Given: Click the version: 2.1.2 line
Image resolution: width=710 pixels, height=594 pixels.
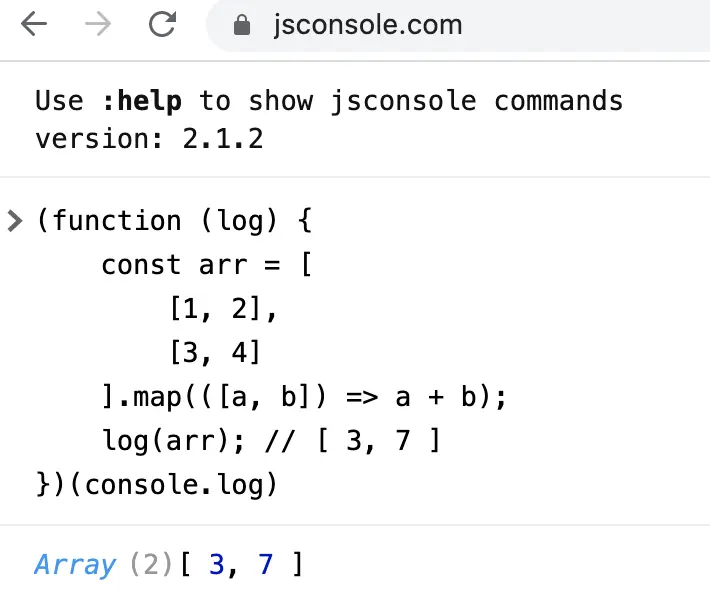Looking at the screenshot, I should (x=149, y=139).
